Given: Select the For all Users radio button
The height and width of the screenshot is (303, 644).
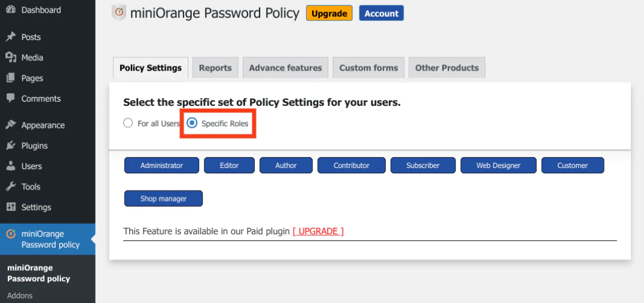Looking at the screenshot, I should pyautogui.click(x=128, y=123).
